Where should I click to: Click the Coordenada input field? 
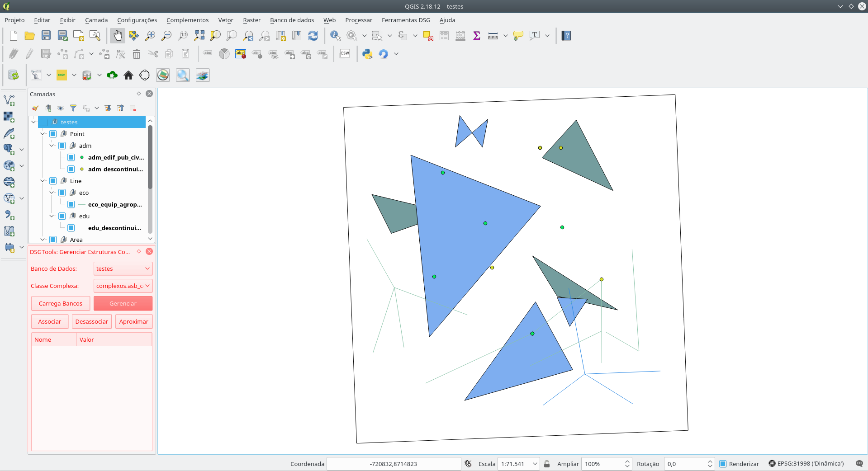tap(394, 464)
